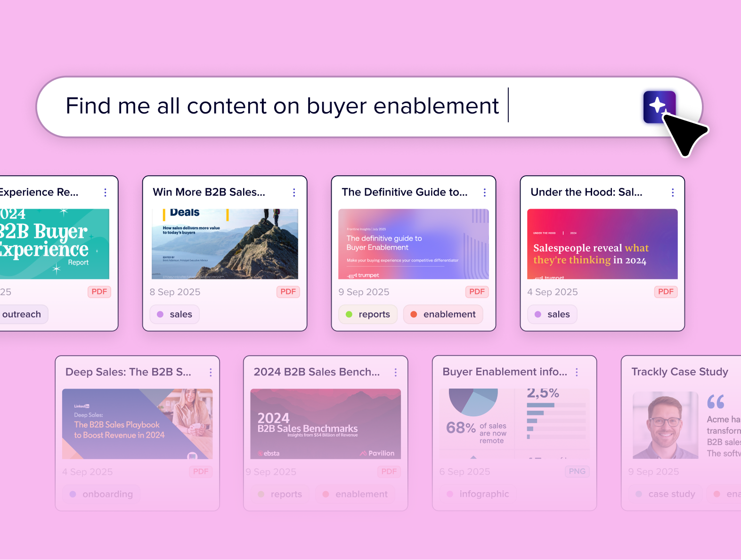Screen dimensions: 741x560
Task: Click 4 Sep 2025 on Under the Hood card
Action: pos(553,292)
